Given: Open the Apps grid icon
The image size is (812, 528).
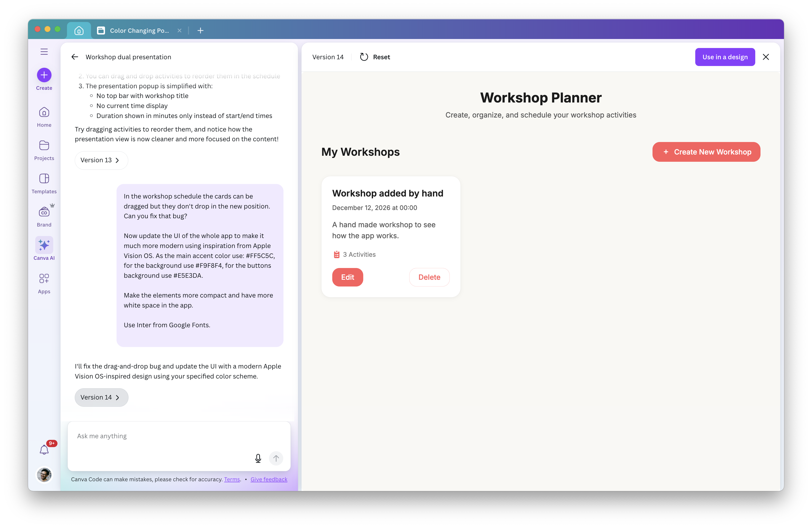Looking at the screenshot, I should coord(44,283).
